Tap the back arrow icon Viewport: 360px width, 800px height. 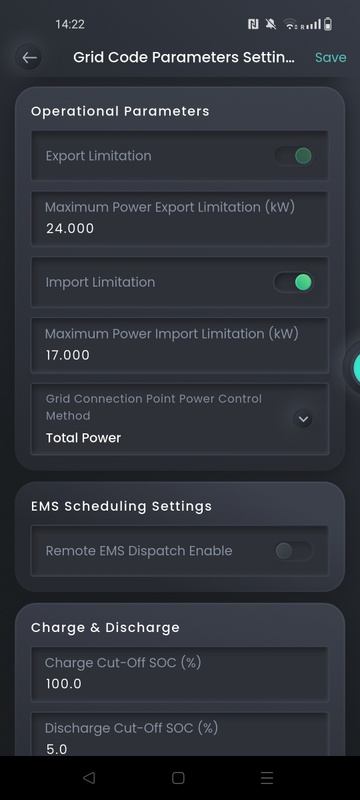coord(29,58)
